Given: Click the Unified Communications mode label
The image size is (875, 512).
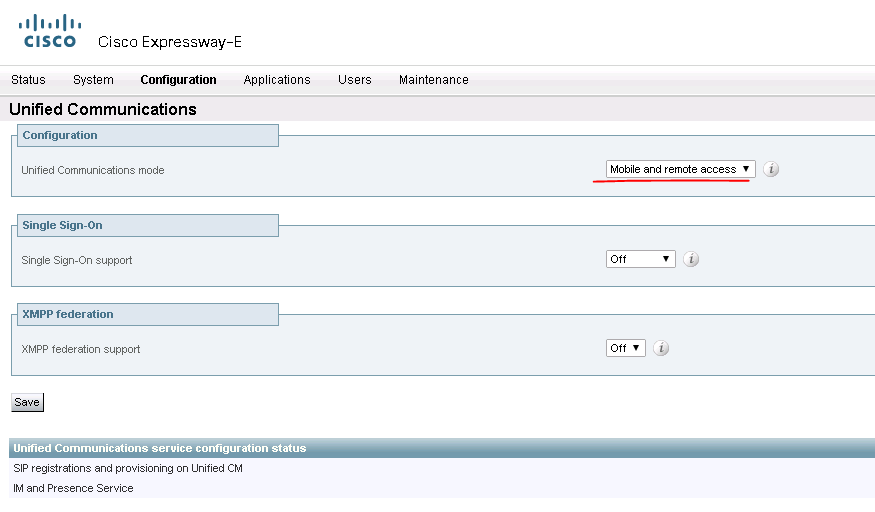Looking at the screenshot, I should [x=93, y=170].
